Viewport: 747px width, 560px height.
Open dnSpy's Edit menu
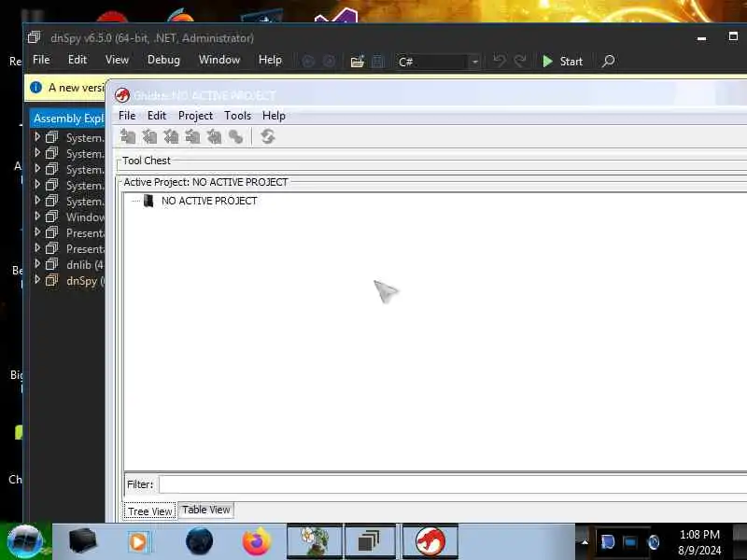coord(78,60)
